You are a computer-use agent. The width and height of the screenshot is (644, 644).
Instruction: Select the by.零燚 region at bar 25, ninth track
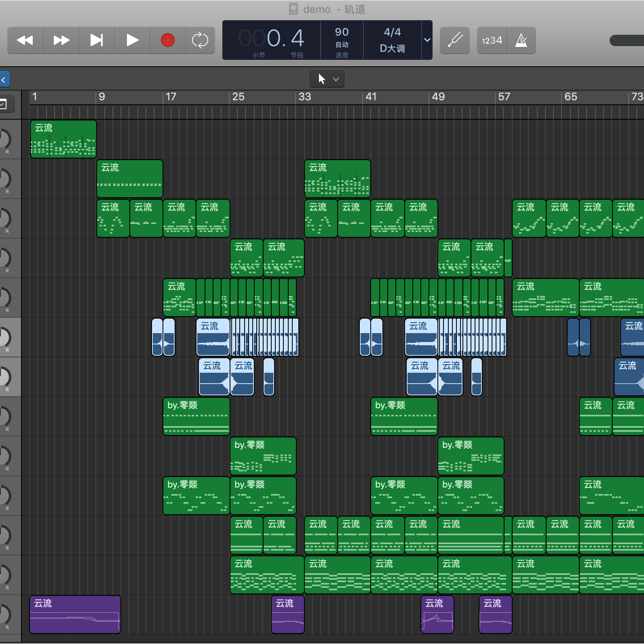263,456
